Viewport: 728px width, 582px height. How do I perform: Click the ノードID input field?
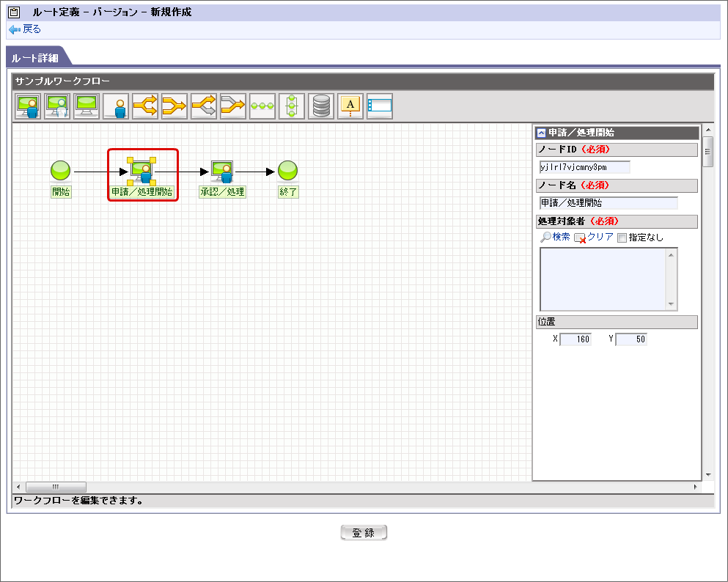pos(585,167)
